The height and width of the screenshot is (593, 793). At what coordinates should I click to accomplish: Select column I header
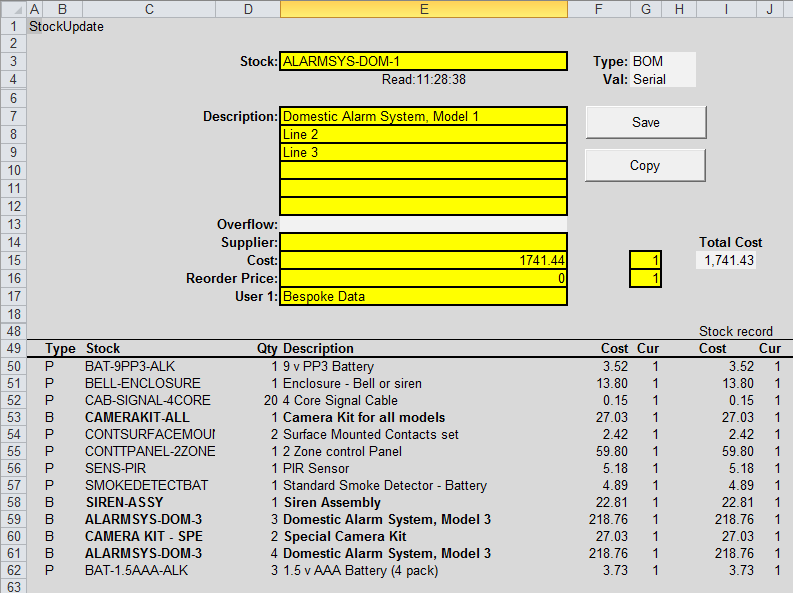pyautogui.click(x=726, y=9)
